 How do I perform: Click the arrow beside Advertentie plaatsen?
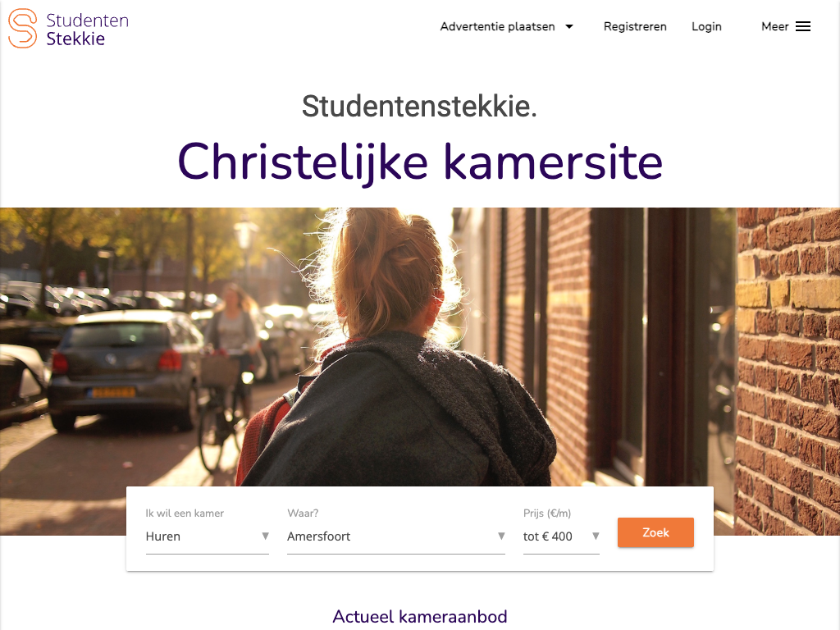[x=569, y=26]
